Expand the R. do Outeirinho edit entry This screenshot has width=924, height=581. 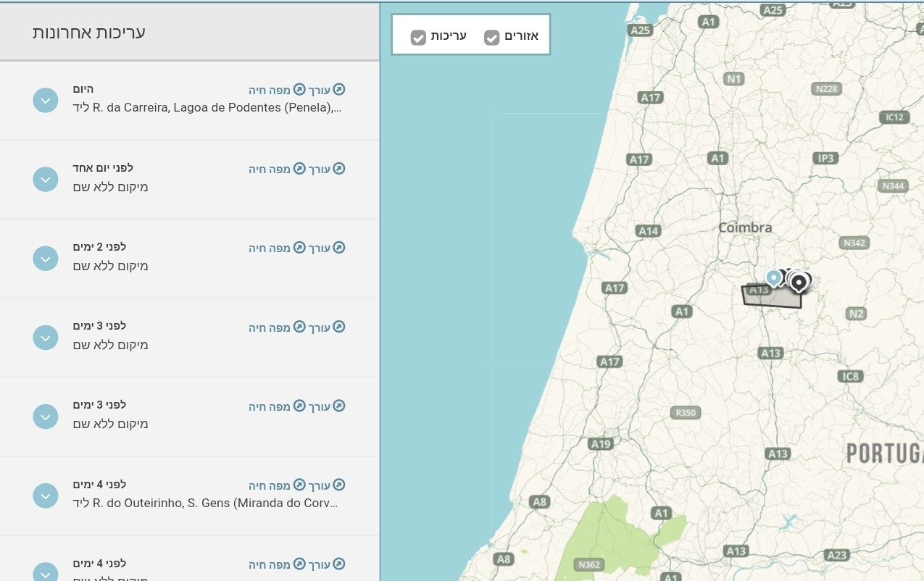point(46,496)
